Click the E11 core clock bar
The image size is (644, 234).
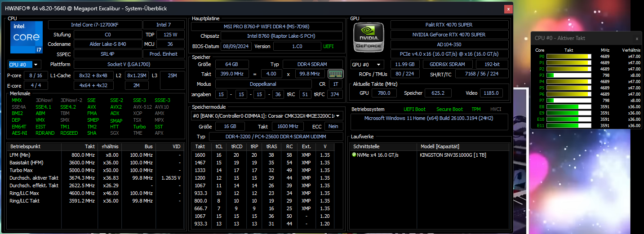pyautogui.click(x=569, y=126)
